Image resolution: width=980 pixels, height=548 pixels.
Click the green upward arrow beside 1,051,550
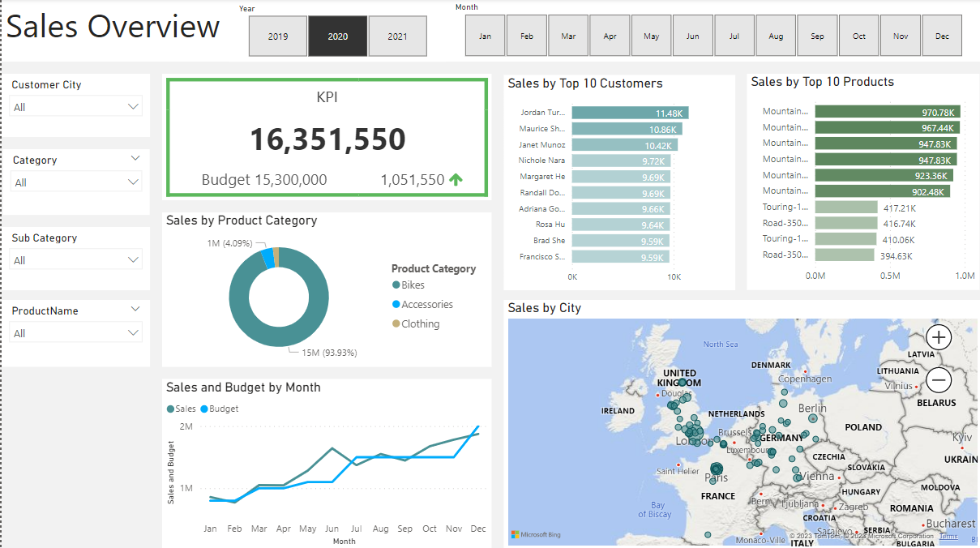(x=455, y=179)
